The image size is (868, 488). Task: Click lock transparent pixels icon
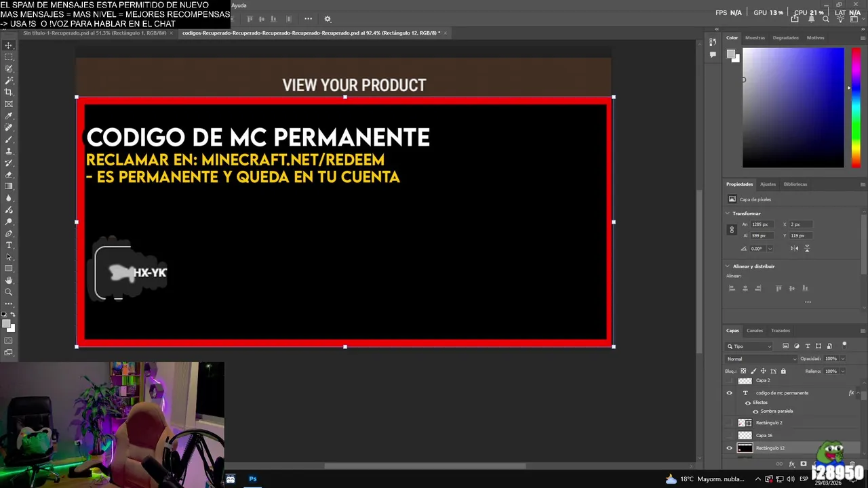[x=743, y=371]
